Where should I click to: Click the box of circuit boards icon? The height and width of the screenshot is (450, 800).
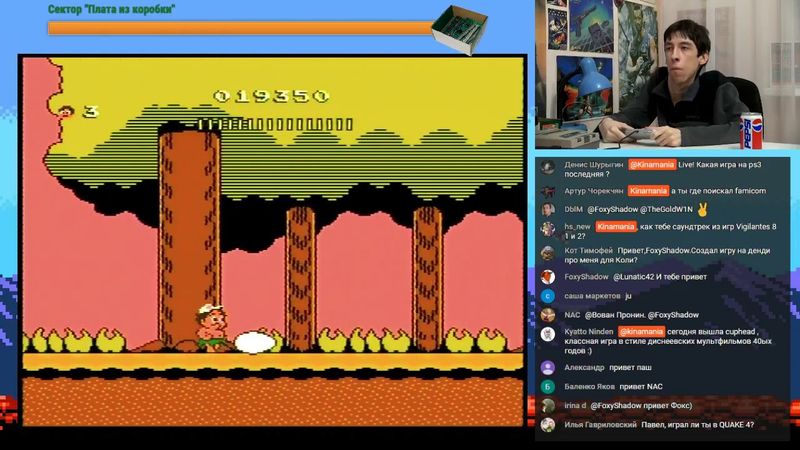[464, 28]
